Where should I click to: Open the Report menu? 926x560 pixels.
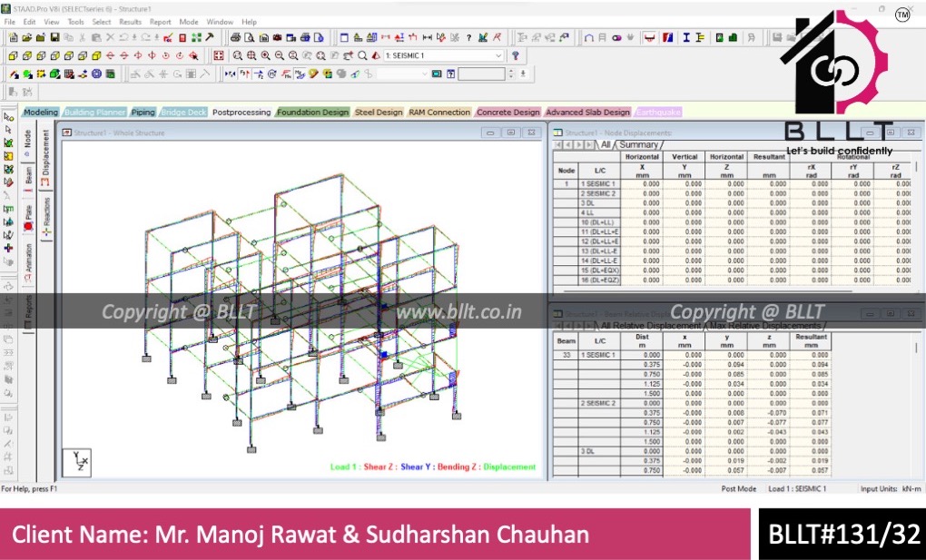pyautogui.click(x=160, y=22)
